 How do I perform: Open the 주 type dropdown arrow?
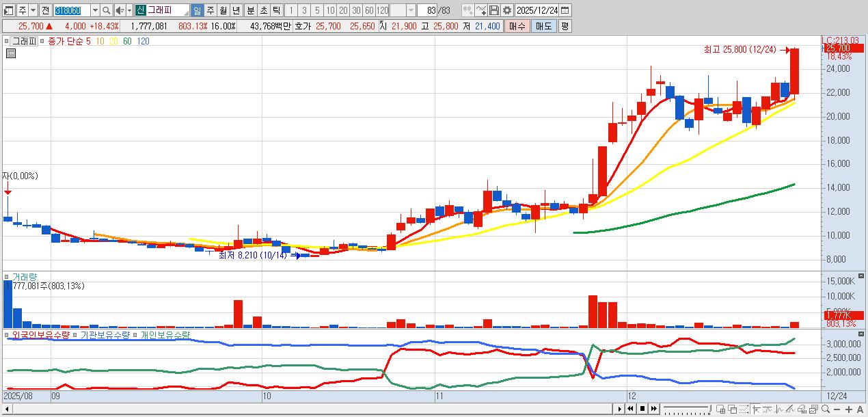pyautogui.click(x=33, y=10)
